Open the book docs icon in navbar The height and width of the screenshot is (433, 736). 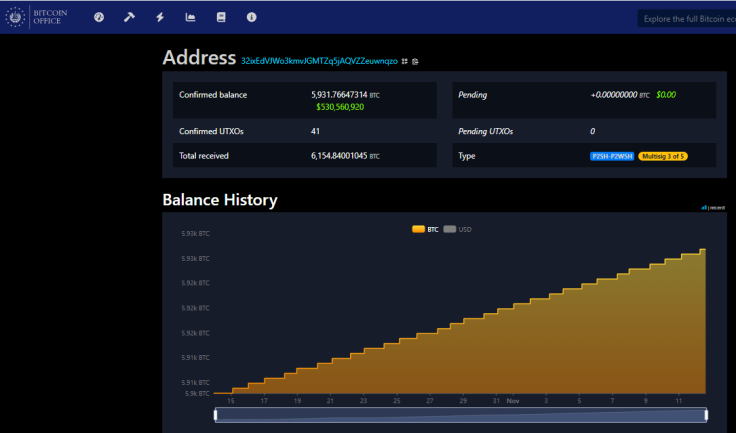[221, 17]
